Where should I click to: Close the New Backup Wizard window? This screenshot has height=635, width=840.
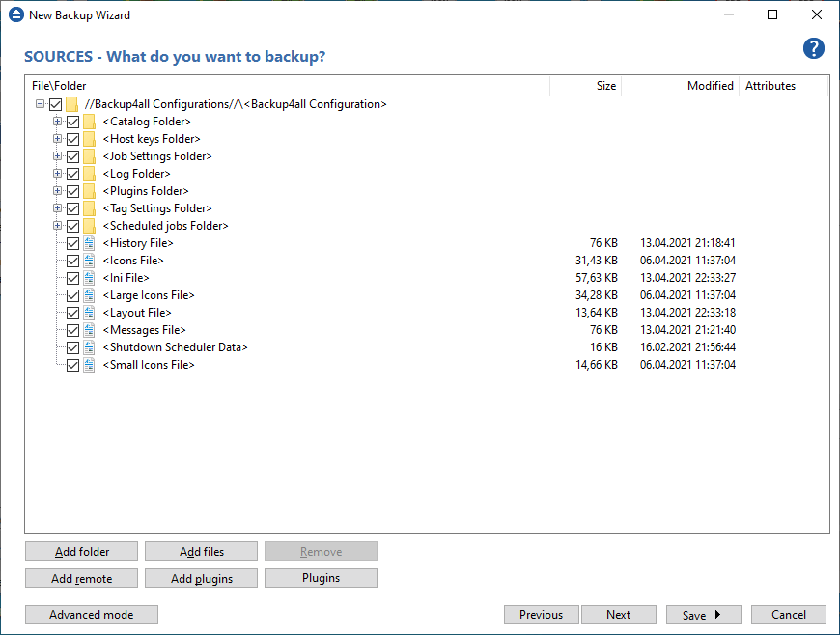pyautogui.click(x=817, y=15)
